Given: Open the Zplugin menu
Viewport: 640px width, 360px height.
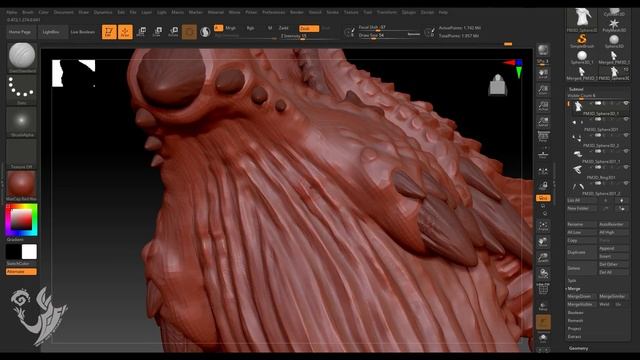Looking at the screenshot, I should [x=409, y=12].
